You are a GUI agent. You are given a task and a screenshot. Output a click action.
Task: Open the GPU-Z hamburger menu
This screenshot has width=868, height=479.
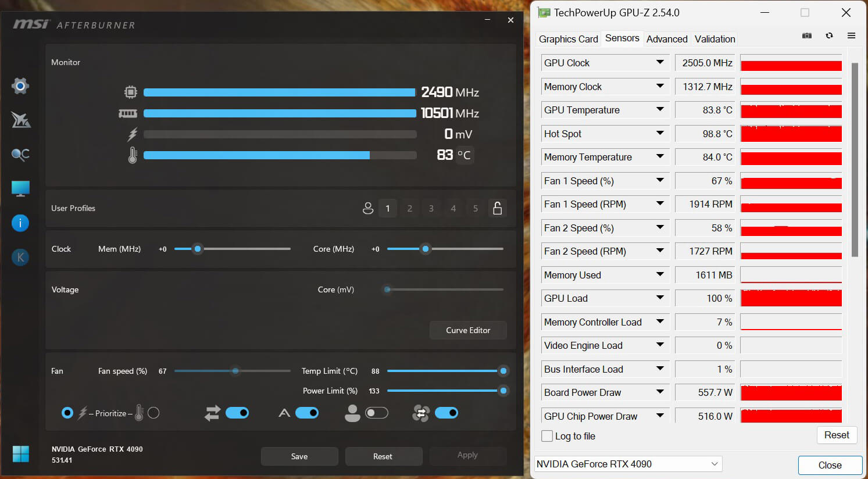(x=851, y=35)
